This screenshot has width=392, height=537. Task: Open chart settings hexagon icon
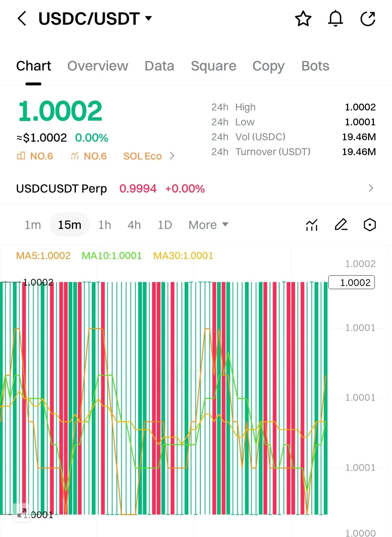(x=369, y=225)
